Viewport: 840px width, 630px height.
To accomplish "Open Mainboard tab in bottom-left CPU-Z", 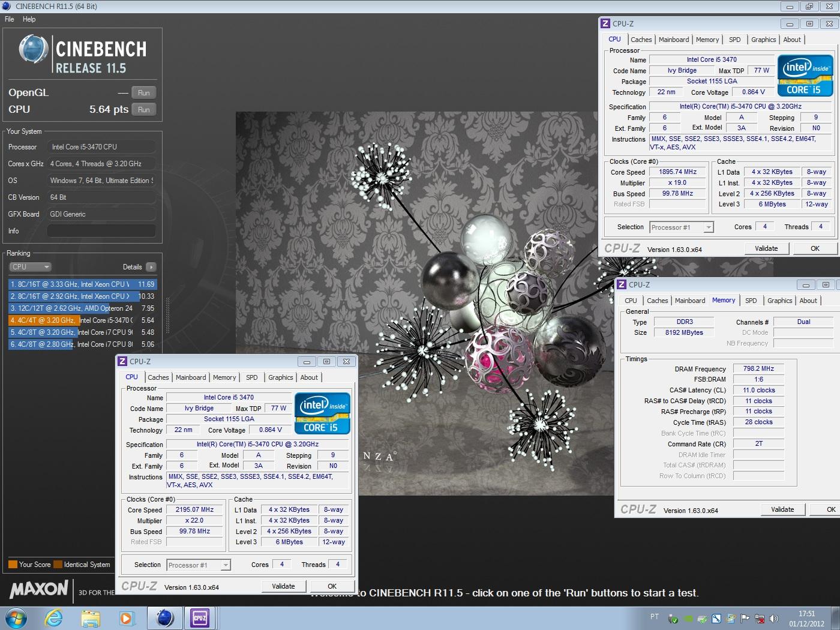I will coord(191,377).
